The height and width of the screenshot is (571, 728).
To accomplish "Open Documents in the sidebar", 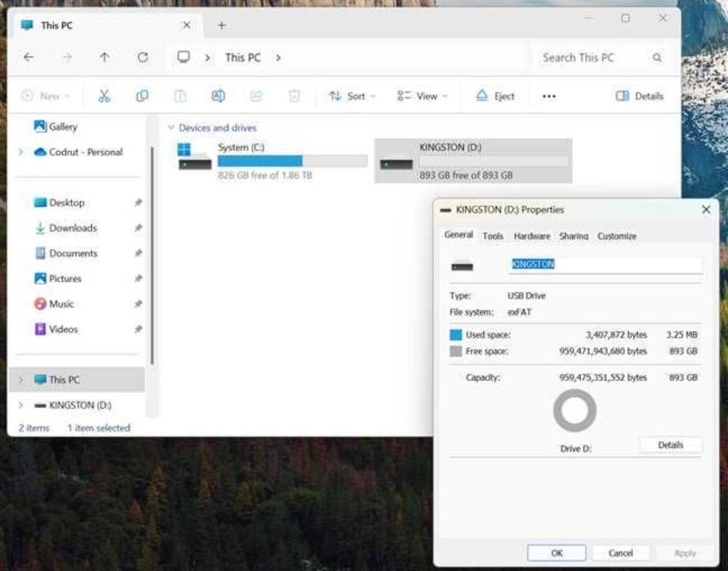I will pos(66,254).
